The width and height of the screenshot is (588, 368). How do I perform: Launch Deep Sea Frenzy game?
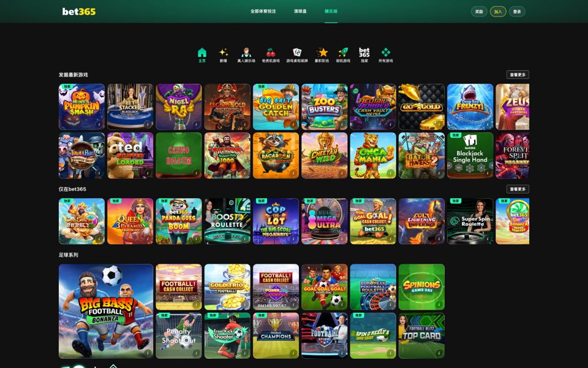click(x=470, y=107)
